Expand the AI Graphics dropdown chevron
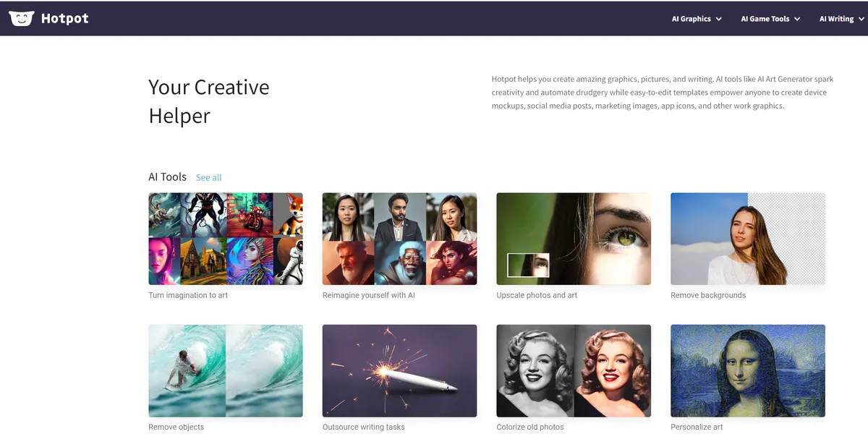This screenshot has height=442, width=868. [x=718, y=19]
